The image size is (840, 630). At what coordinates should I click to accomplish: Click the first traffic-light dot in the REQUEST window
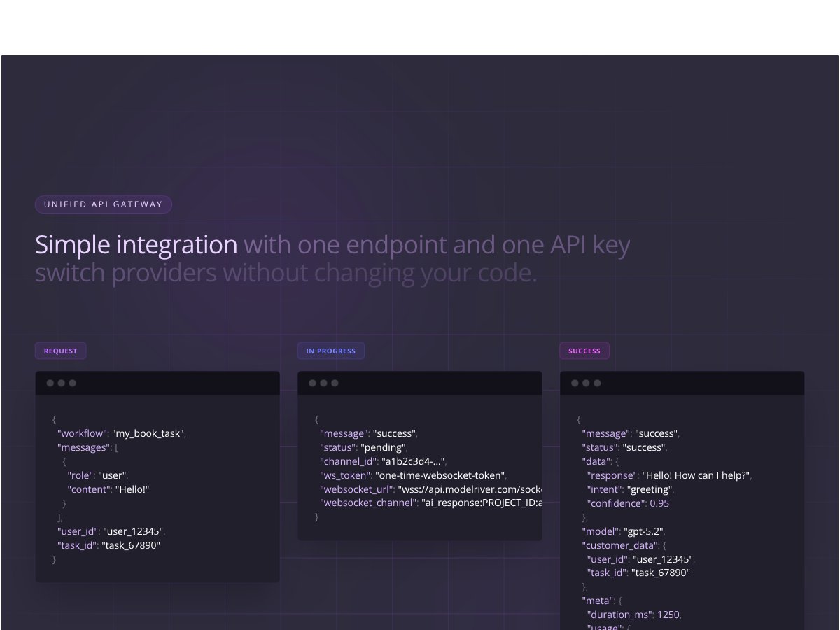click(51, 383)
